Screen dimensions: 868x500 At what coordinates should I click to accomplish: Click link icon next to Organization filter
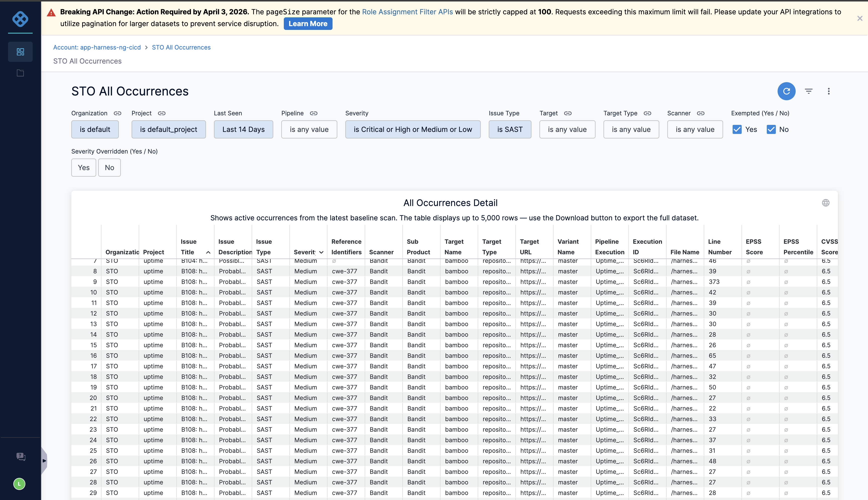point(118,113)
